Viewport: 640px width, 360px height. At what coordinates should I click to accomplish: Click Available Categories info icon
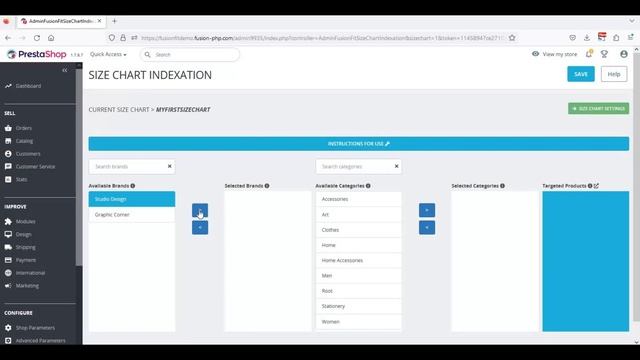click(368, 186)
